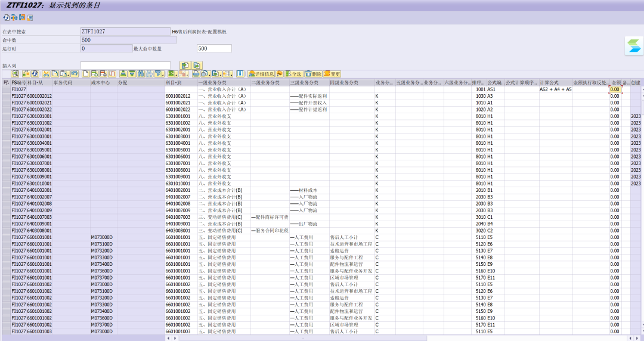The height and width of the screenshot is (341, 644).
Task: Select column header 三级业务分类
Action: (x=309, y=83)
